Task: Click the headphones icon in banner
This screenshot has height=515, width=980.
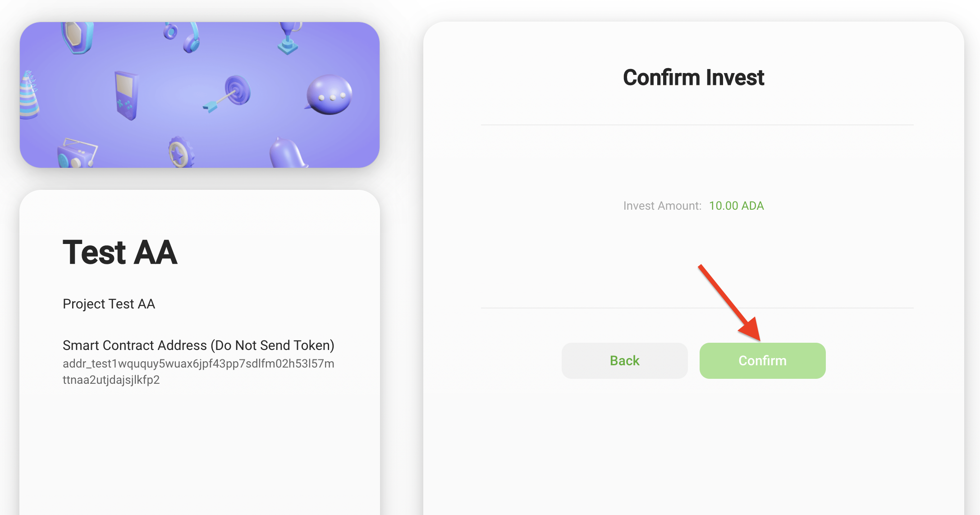Action: pyautogui.click(x=186, y=37)
